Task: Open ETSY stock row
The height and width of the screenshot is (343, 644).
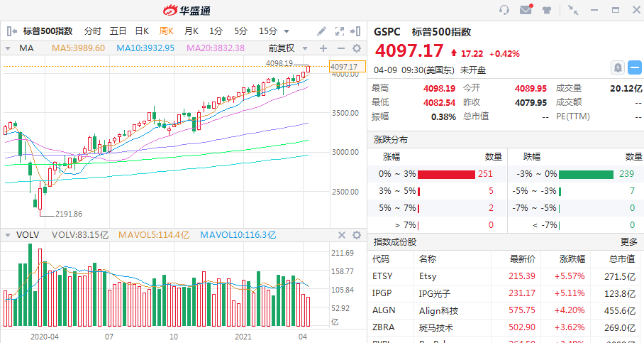Action: pyautogui.click(x=506, y=276)
